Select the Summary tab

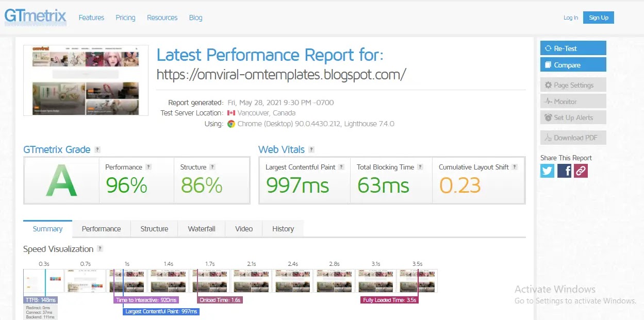click(x=47, y=229)
